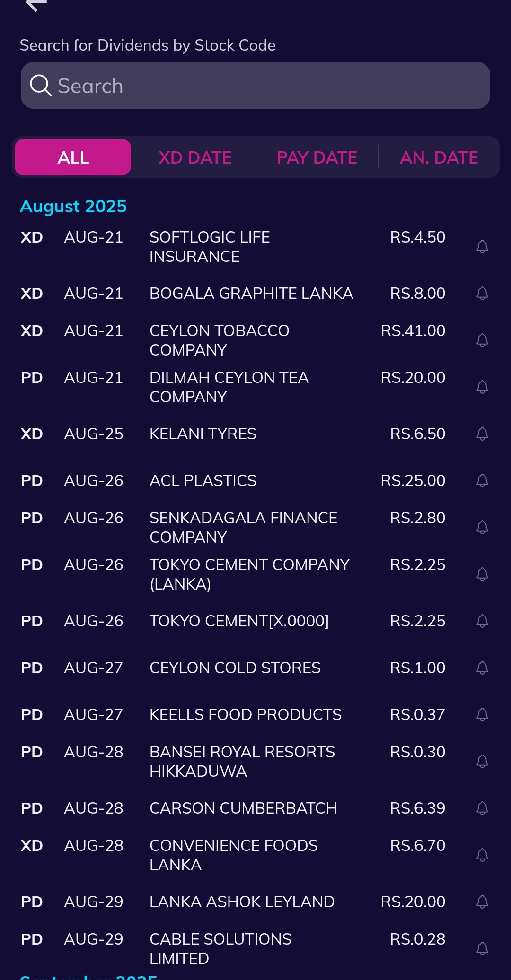The height and width of the screenshot is (980, 511).
Task: Tap the back arrow icon
Action: point(36,5)
